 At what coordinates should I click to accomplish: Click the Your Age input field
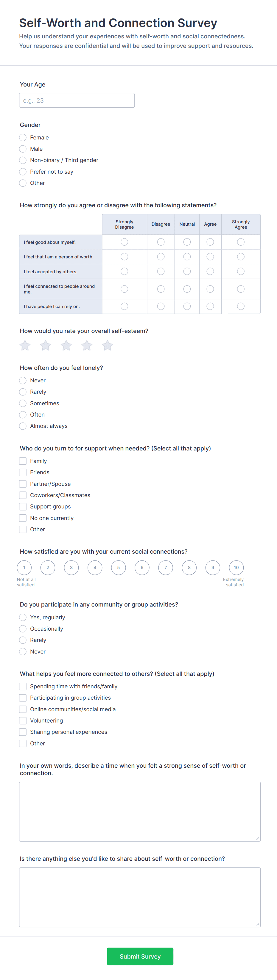pos(77,100)
